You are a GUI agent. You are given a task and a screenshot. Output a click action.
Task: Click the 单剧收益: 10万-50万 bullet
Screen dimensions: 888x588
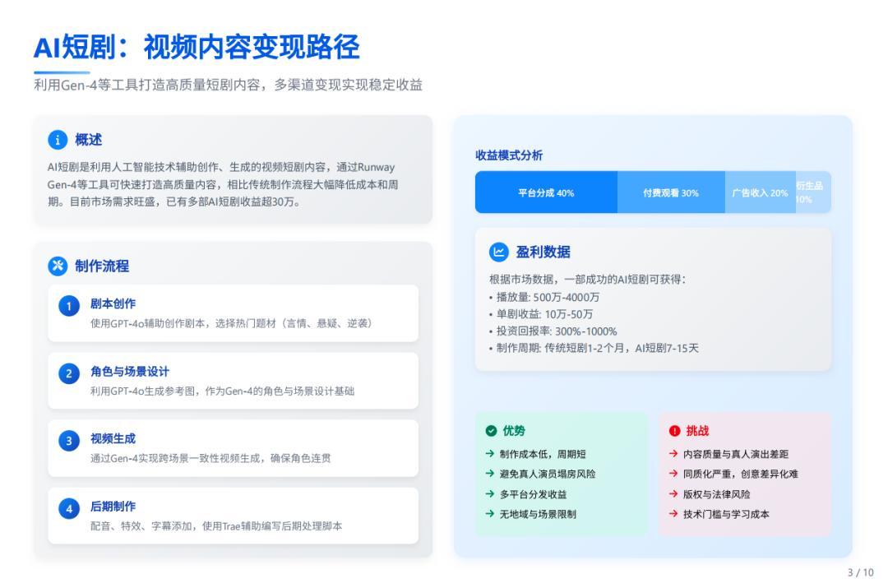tap(541, 314)
